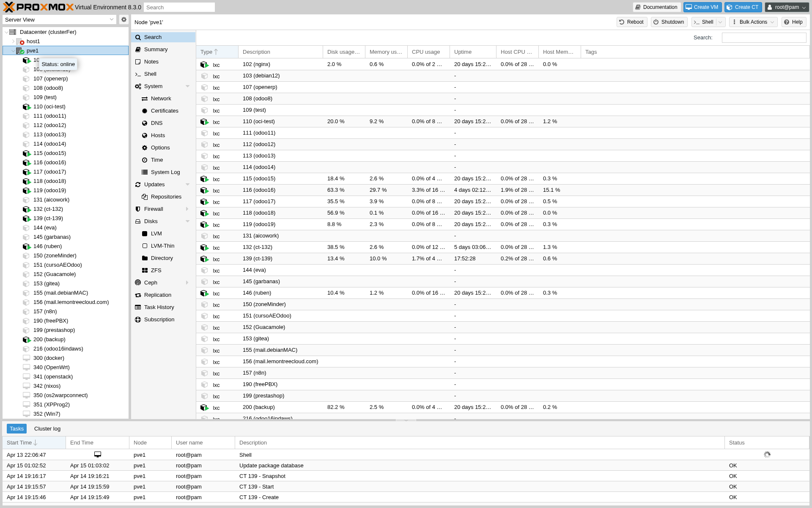Open ZFS disks section
Viewport: 812px width, 508px height.
(156, 271)
